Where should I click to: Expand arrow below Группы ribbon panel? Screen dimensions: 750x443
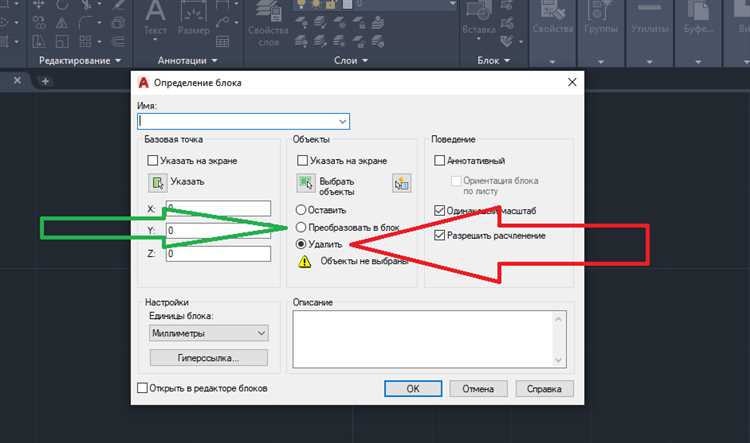coord(601,62)
